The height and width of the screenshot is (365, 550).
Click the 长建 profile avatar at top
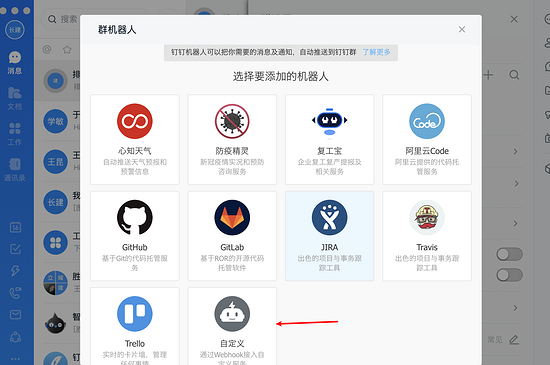(x=15, y=29)
